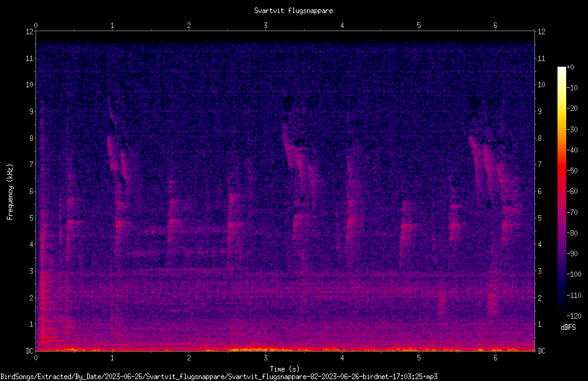Click the "-20" color scale label
The height and width of the screenshot is (381, 588).
[572, 109]
